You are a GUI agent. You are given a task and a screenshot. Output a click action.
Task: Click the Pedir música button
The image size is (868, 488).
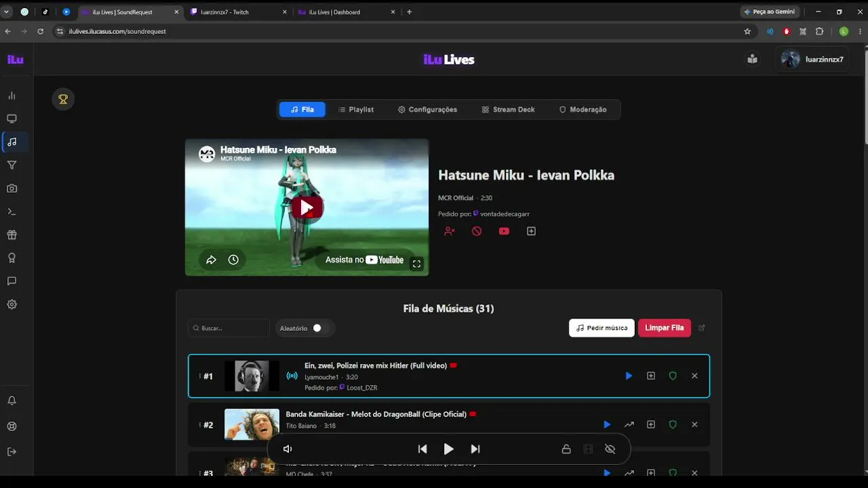coord(601,328)
